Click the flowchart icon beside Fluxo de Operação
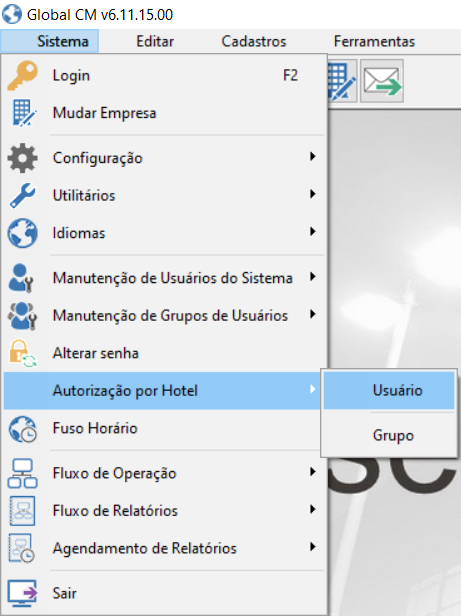461x616 pixels. [22, 473]
